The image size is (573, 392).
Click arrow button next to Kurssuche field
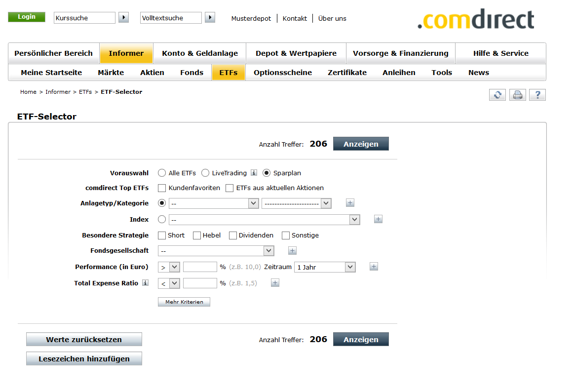pyautogui.click(x=123, y=17)
